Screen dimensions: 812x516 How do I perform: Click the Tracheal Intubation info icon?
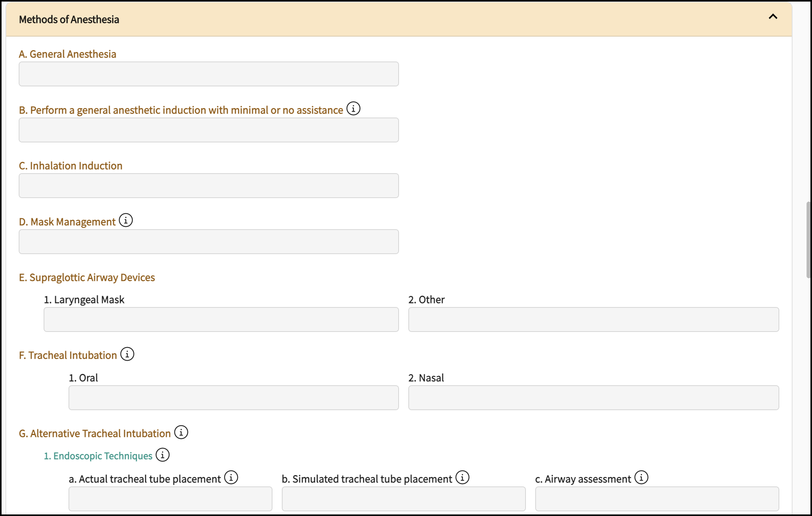coord(127,354)
